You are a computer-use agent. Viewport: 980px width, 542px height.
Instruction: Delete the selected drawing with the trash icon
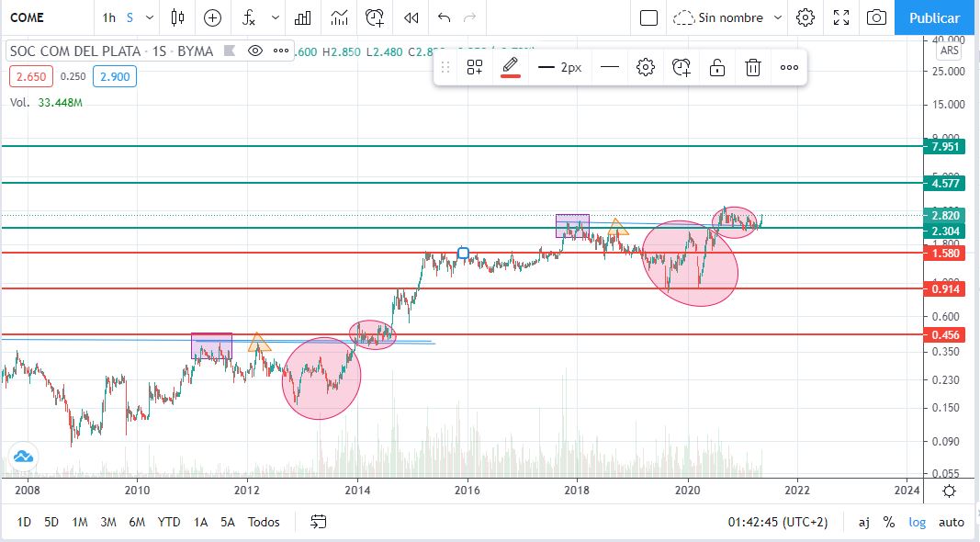click(x=753, y=67)
